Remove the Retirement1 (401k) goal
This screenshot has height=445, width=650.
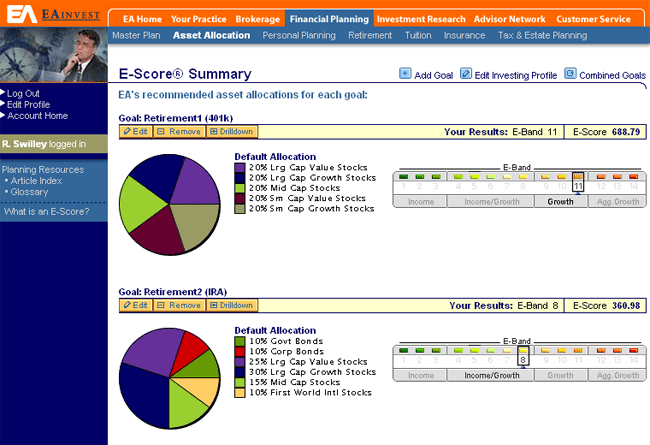click(x=179, y=131)
